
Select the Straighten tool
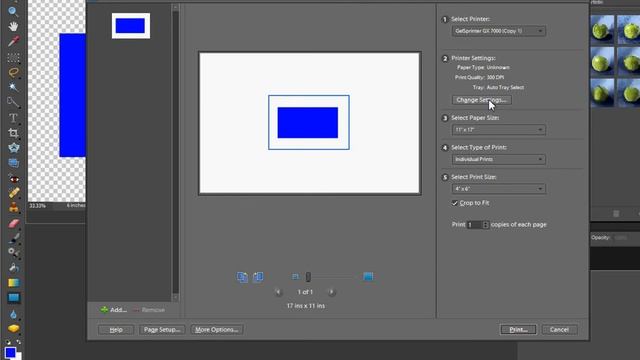coord(13,163)
